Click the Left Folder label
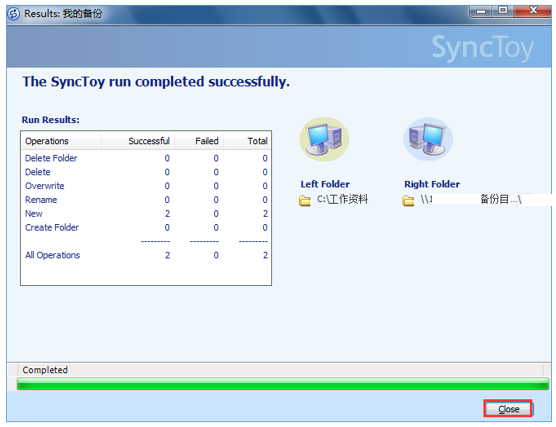The image size is (556, 427). (x=325, y=184)
